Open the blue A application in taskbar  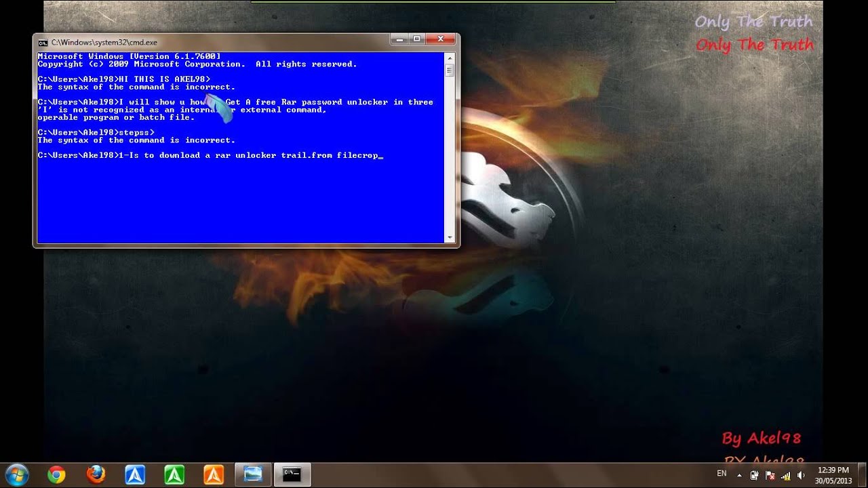[x=135, y=475]
